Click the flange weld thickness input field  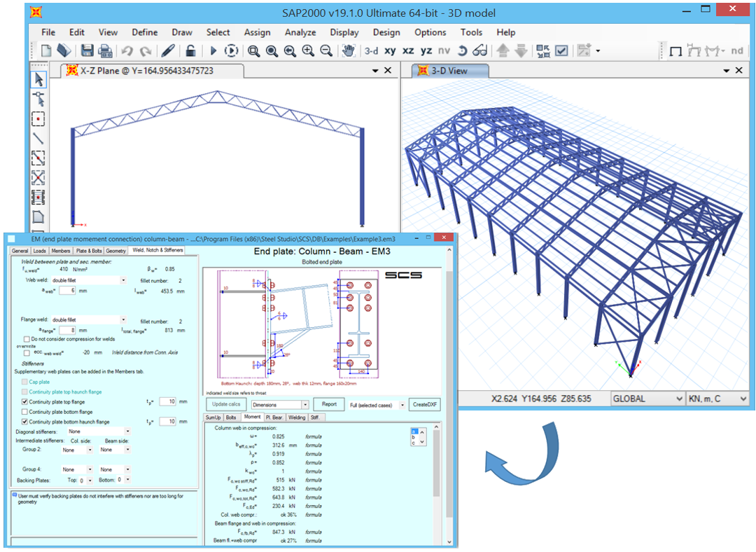(67, 329)
